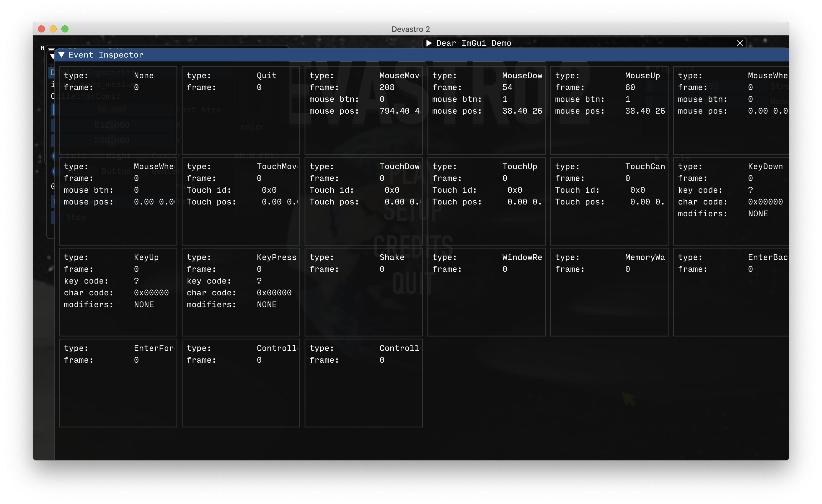This screenshot has height=504, width=822.
Task: Click the TouchDow event type label
Action: tap(400, 167)
